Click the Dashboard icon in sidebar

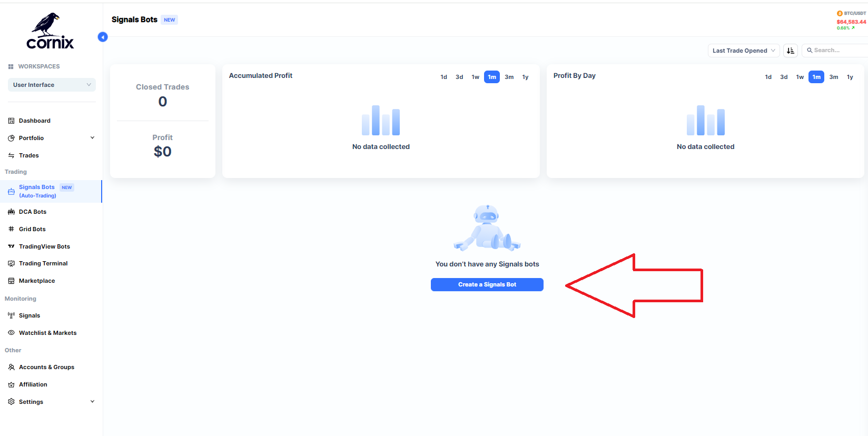tap(11, 121)
